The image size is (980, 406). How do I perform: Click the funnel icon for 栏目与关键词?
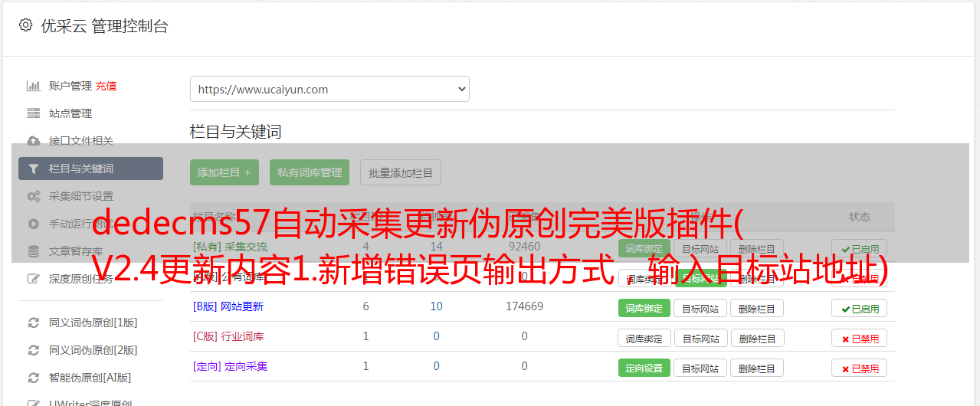tap(33, 169)
